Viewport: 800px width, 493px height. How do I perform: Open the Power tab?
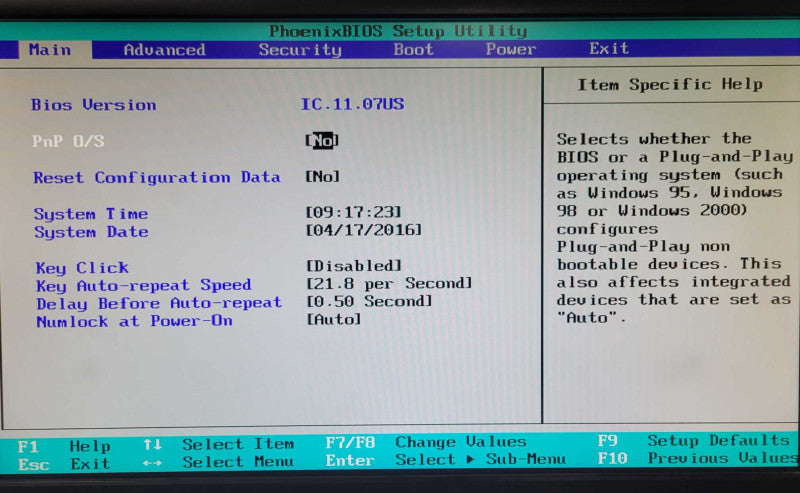(x=511, y=49)
